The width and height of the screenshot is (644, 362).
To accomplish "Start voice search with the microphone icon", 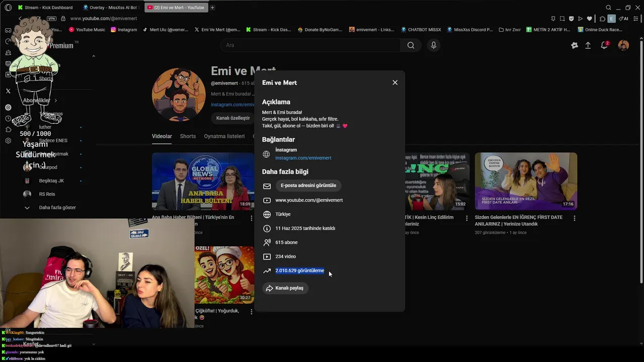I will (434, 45).
